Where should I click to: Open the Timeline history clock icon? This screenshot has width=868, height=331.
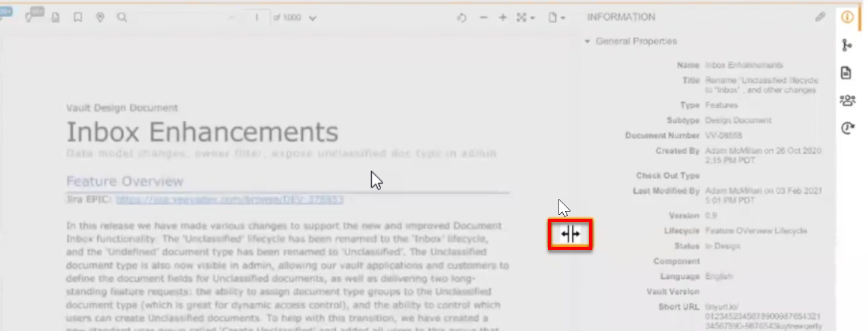847,129
